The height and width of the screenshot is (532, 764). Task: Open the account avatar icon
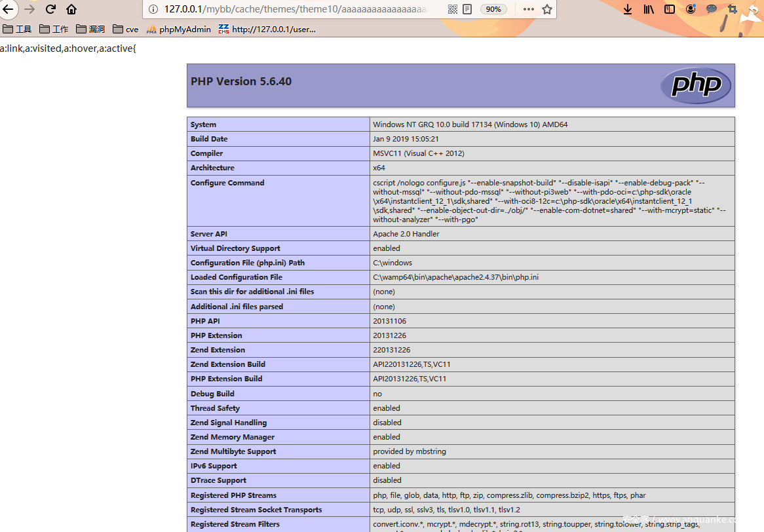pyautogui.click(x=691, y=9)
